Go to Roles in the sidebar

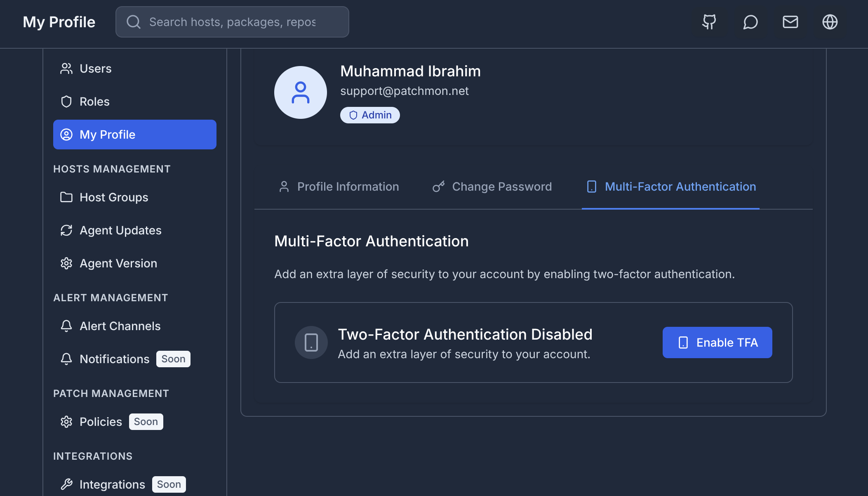(x=94, y=102)
